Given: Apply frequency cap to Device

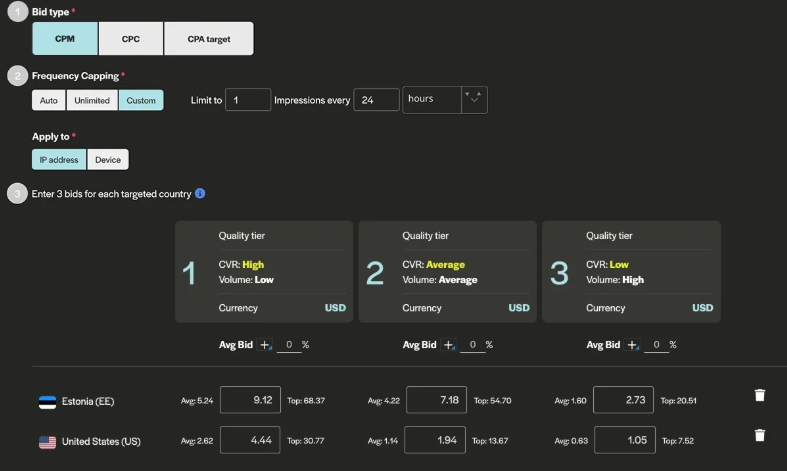Looking at the screenshot, I should point(107,159).
